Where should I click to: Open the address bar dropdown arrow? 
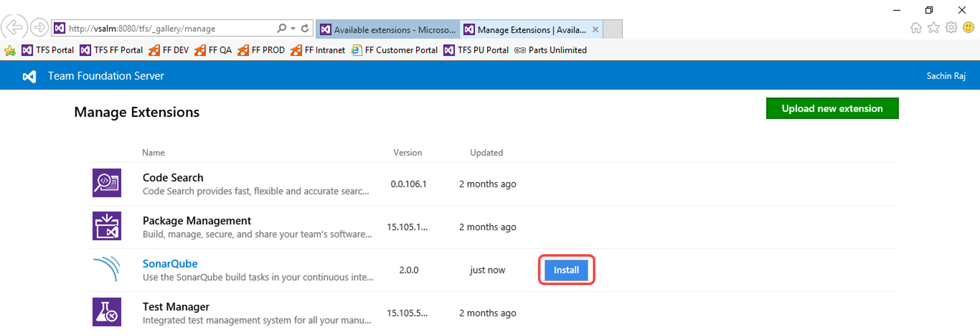pos(293,28)
